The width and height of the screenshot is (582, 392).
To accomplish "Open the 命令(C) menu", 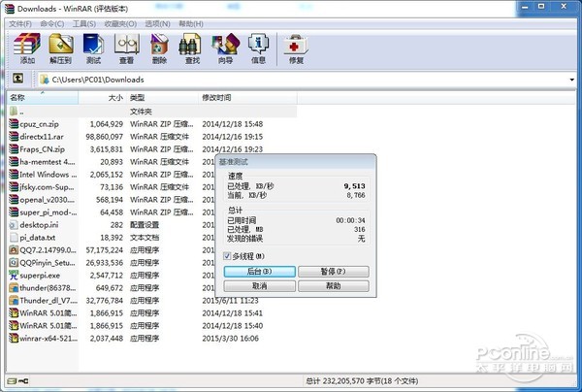I will pyautogui.click(x=52, y=24).
